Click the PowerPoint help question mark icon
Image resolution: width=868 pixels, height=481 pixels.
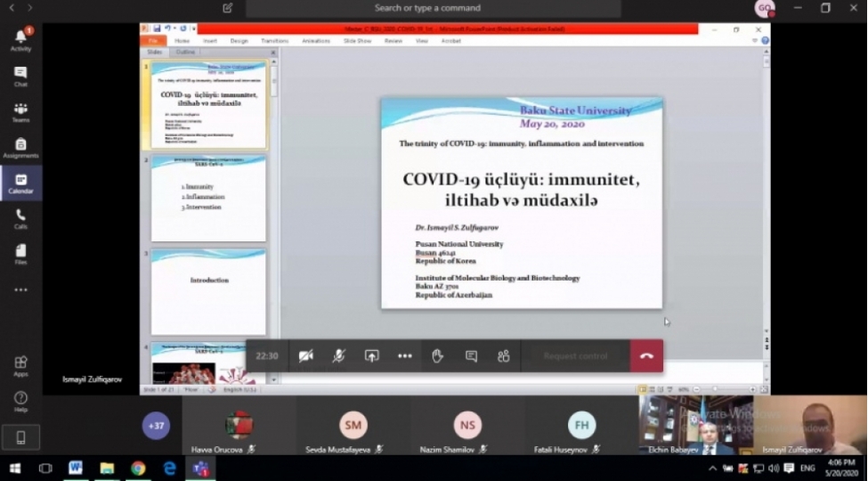765,40
